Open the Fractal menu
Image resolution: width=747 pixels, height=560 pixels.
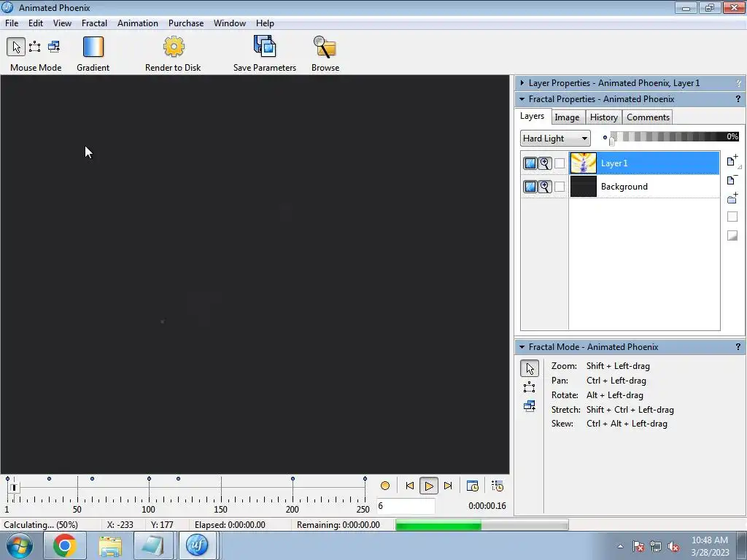click(94, 23)
